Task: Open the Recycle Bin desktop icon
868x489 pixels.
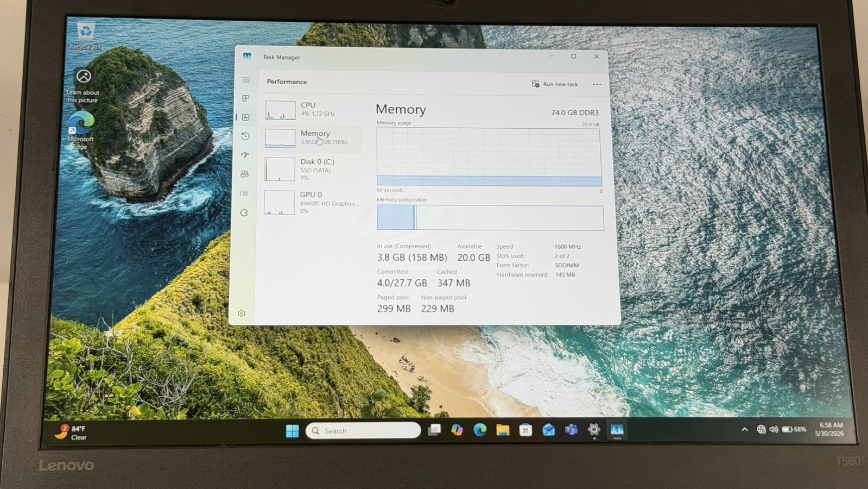Action: 85,36
